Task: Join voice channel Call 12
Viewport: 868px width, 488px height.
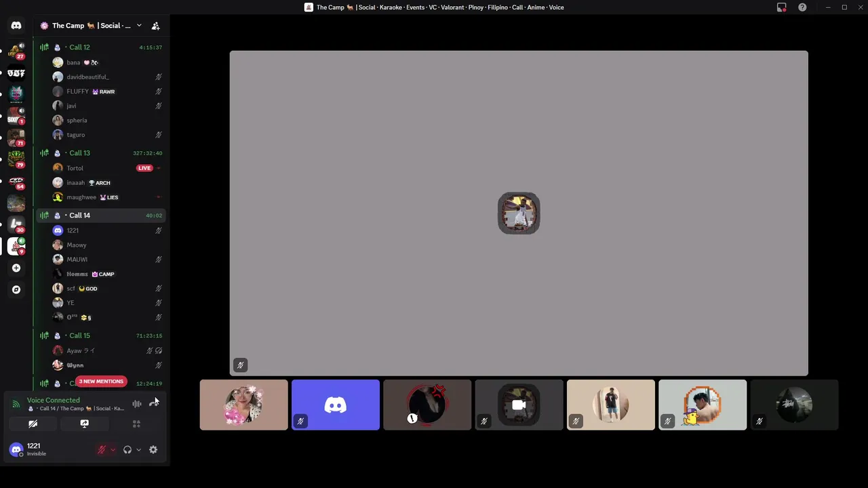Action: click(x=79, y=47)
